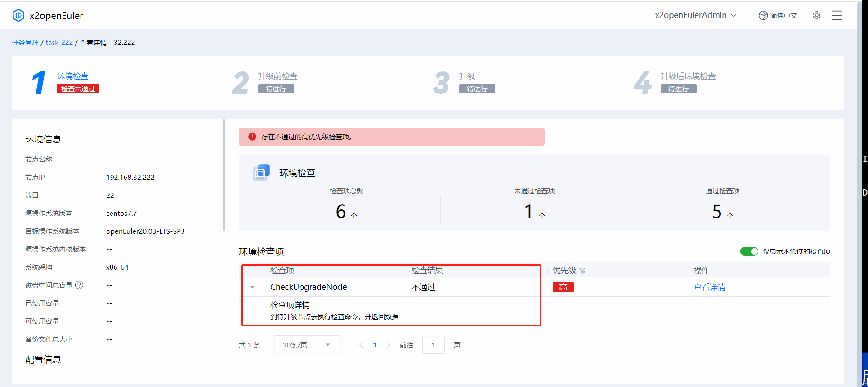Toggle show only failed check items switch
Viewport: 868px width, 387px height.
pyautogui.click(x=749, y=251)
